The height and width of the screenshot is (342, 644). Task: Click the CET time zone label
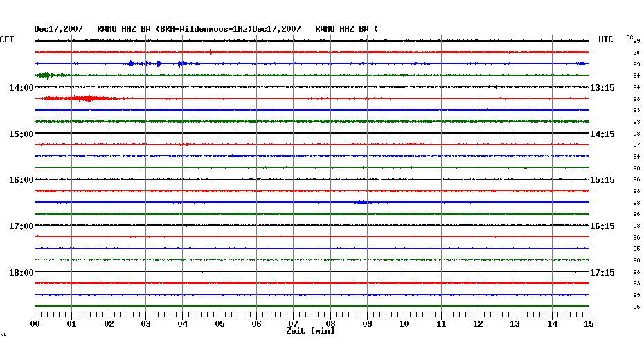coord(7,39)
